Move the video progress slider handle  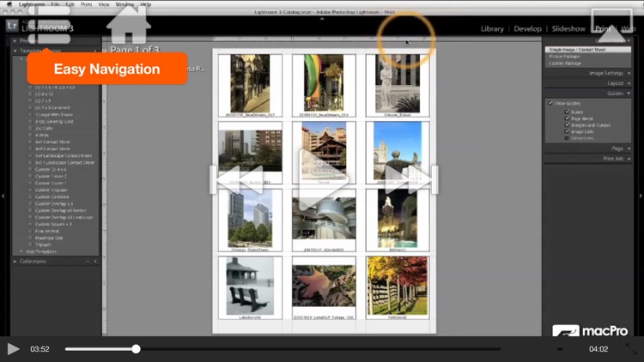(x=136, y=349)
